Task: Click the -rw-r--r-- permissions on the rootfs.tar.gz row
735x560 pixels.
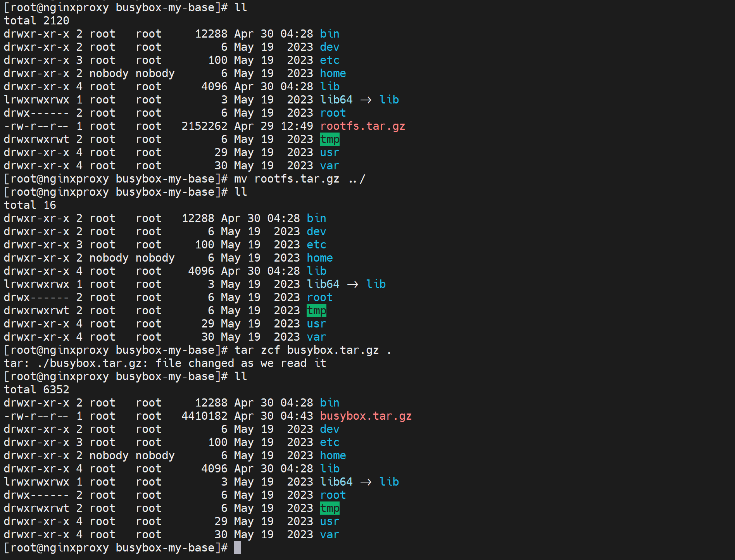Action: coord(36,126)
